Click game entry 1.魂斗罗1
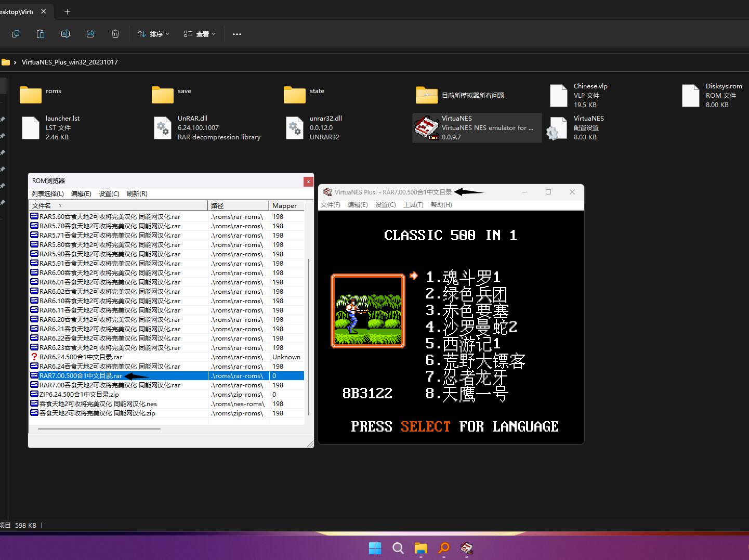 click(463, 277)
